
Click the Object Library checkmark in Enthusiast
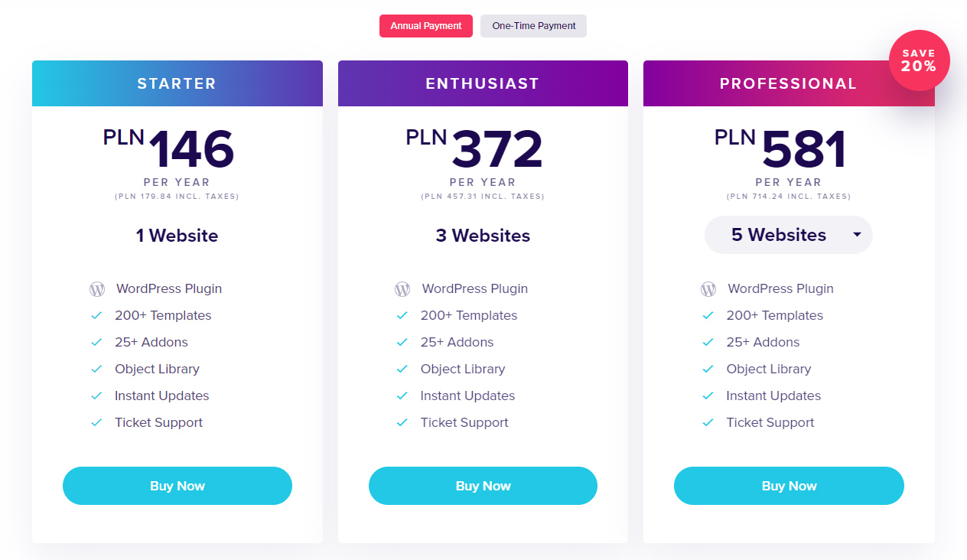402,369
